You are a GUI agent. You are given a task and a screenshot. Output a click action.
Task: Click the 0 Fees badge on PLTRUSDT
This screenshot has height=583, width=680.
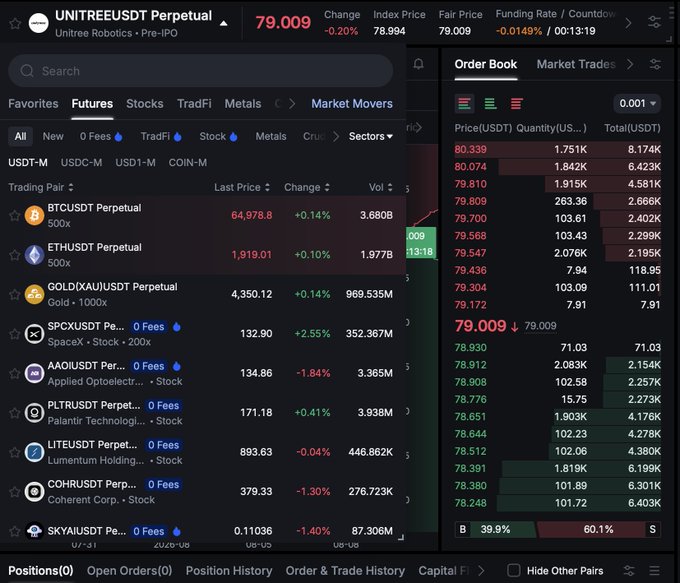(x=163, y=406)
